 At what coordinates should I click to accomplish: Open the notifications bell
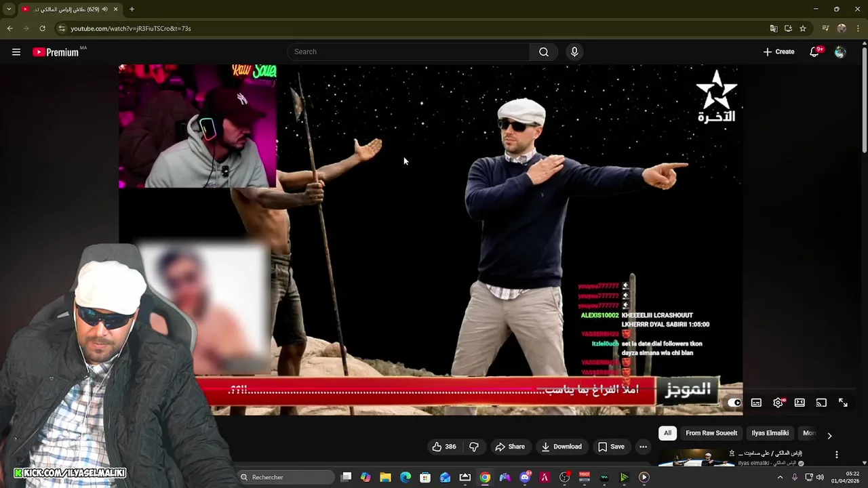tap(815, 52)
